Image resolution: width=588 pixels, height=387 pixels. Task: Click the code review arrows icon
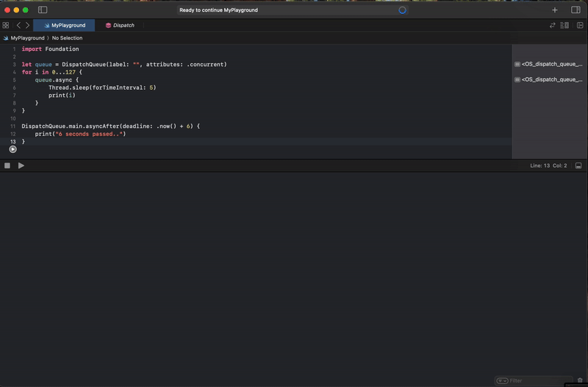coord(553,25)
